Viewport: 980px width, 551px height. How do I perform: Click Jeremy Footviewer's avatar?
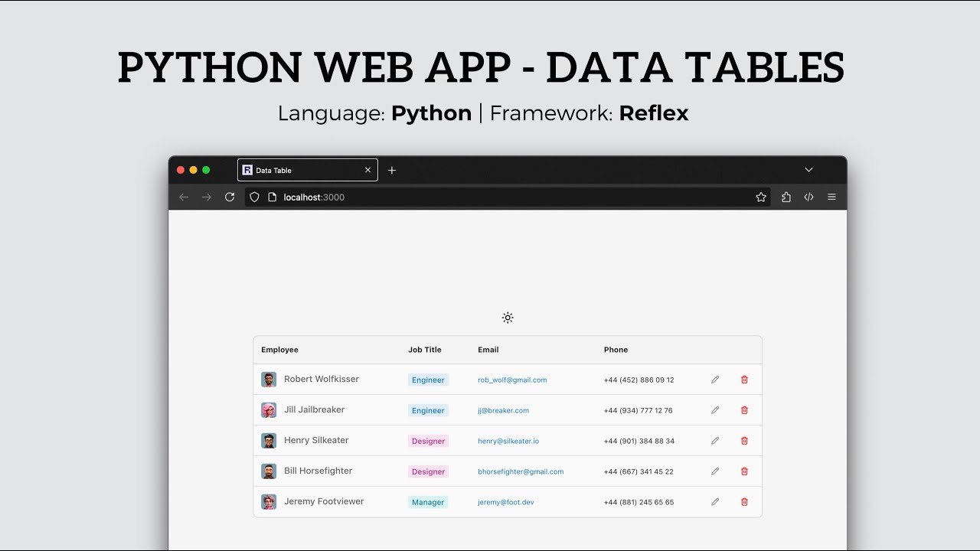pyautogui.click(x=269, y=502)
